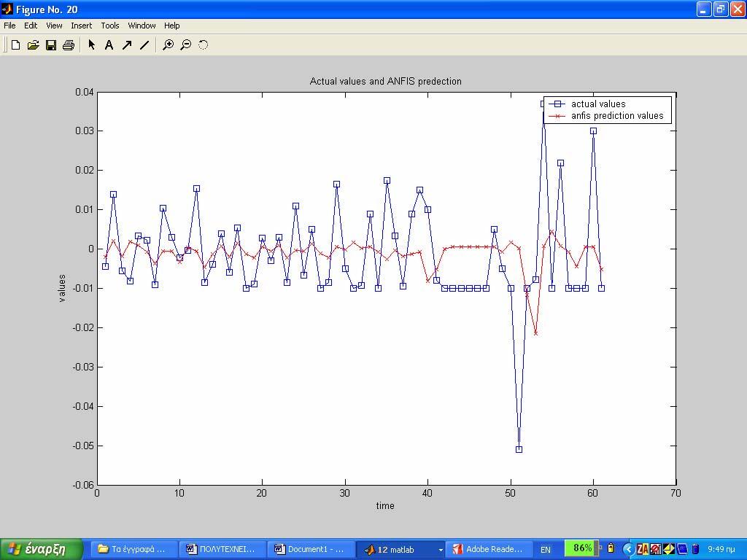The height and width of the screenshot is (560, 747).
Task: Click the EN language indicator
Action: (546, 550)
